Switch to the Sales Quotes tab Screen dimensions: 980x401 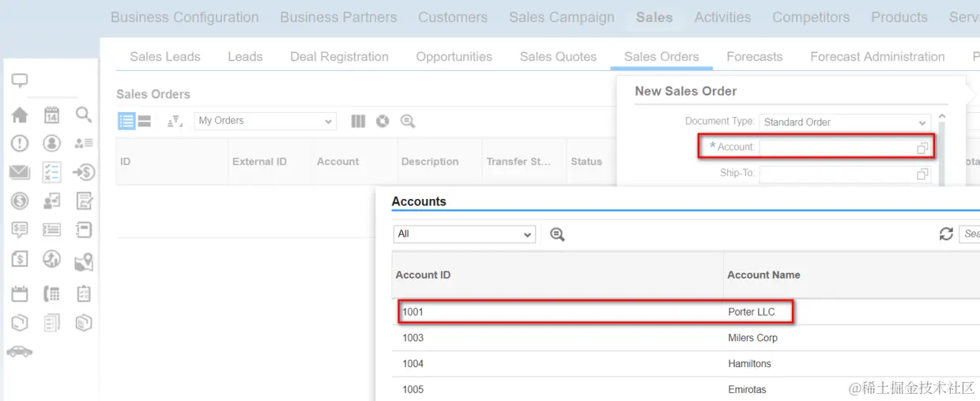coord(558,57)
